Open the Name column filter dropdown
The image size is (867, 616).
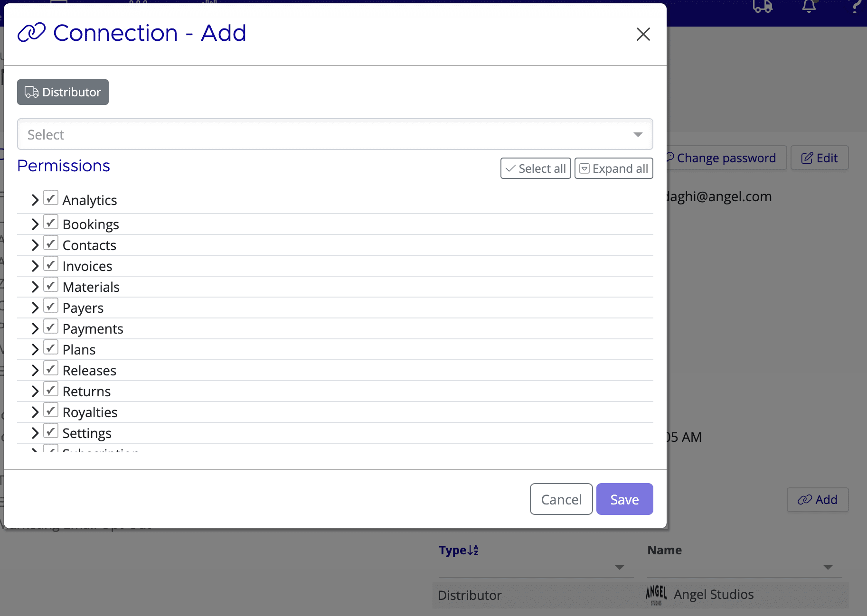click(x=828, y=567)
